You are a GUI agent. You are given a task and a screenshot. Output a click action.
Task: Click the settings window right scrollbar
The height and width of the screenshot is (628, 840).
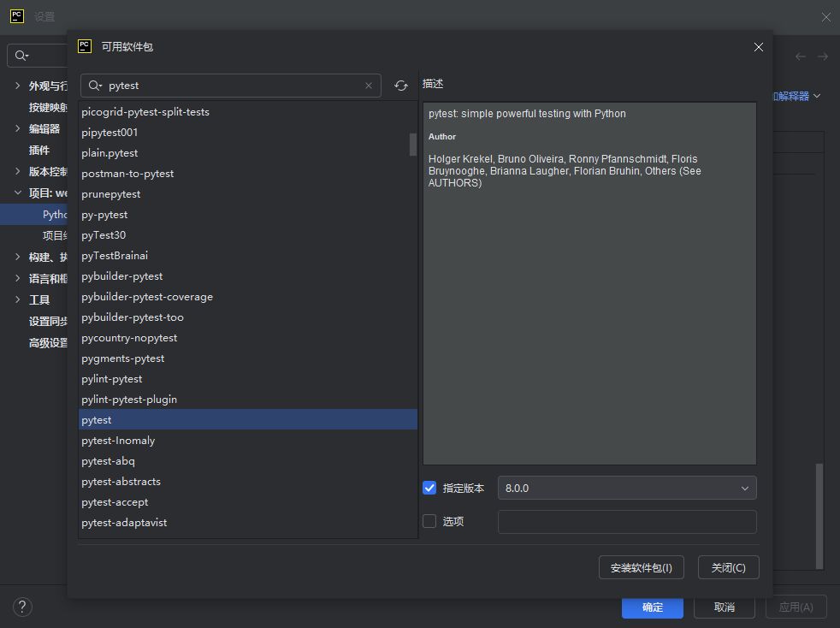(819, 516)
